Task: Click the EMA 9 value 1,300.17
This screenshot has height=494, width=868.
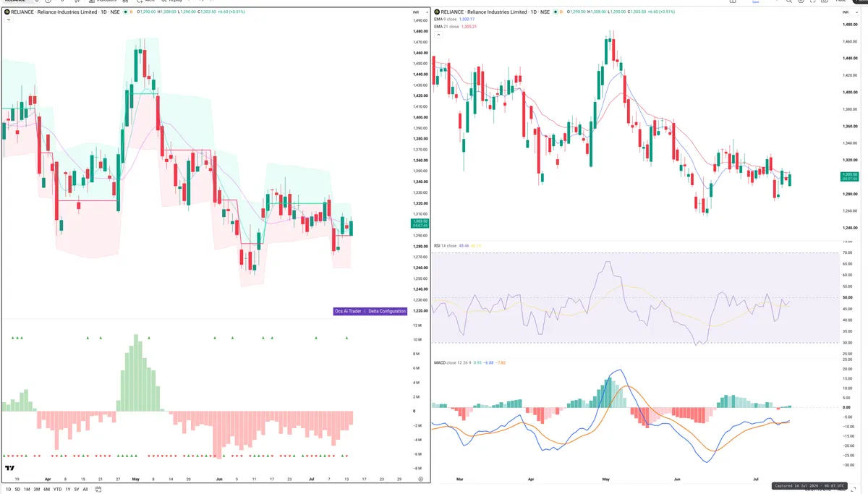Action: (x=467, y=20)
